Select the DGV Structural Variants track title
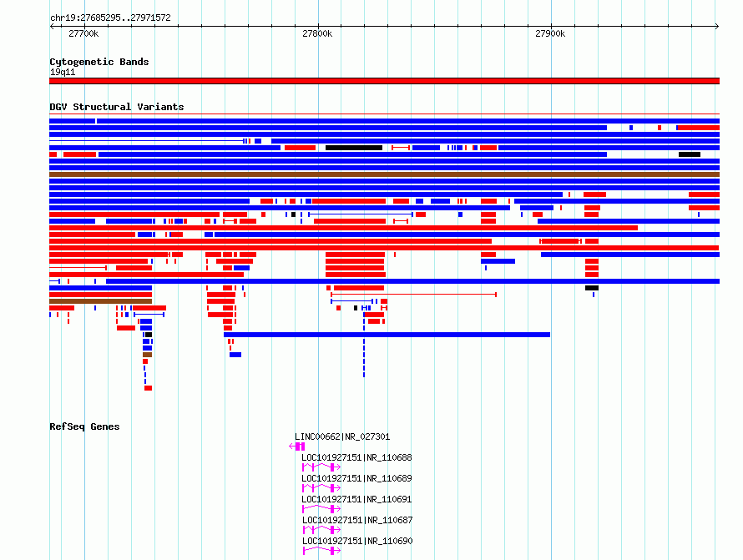 click(x=117, y=107)
